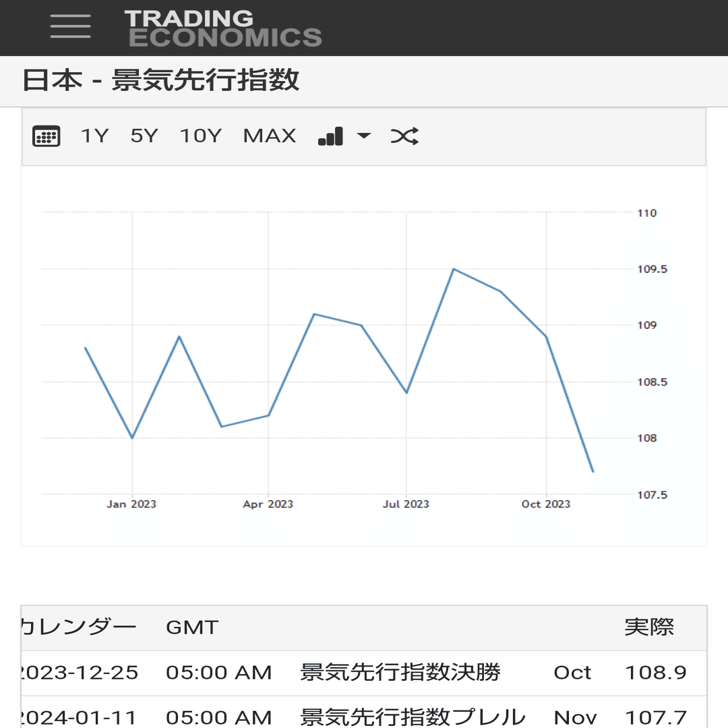Viewport: 728px width, 728px height.
Task: Click the 実際 column header
Action: point(648,627)
